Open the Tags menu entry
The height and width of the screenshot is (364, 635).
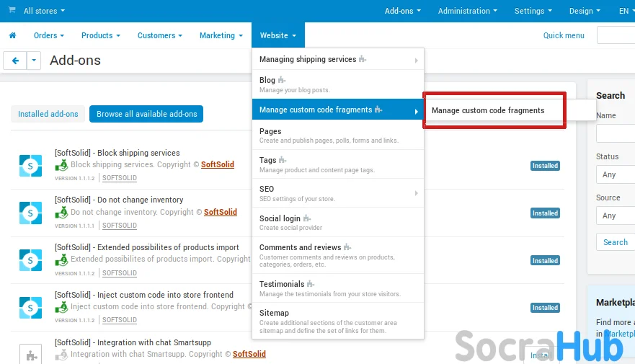pos(338,164)
